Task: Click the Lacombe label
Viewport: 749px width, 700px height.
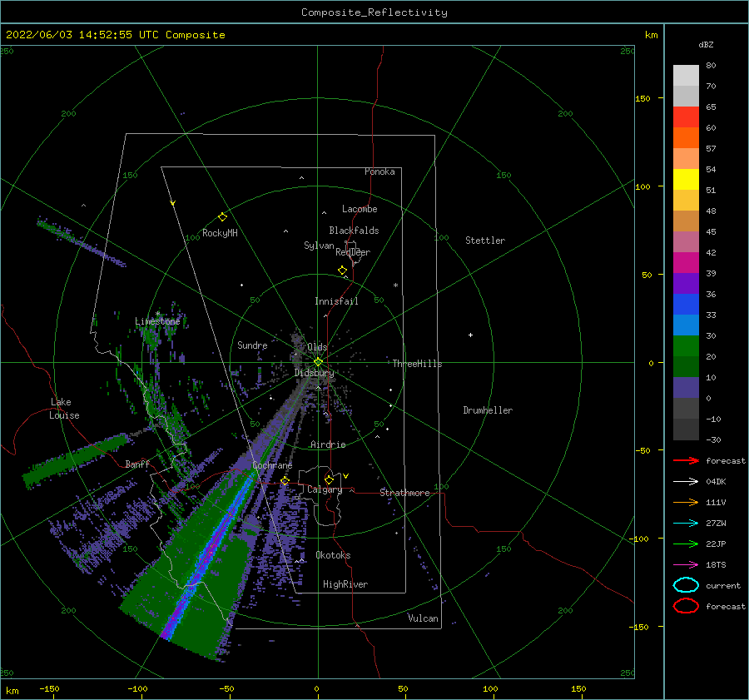Action: click(x=360, y=209)
